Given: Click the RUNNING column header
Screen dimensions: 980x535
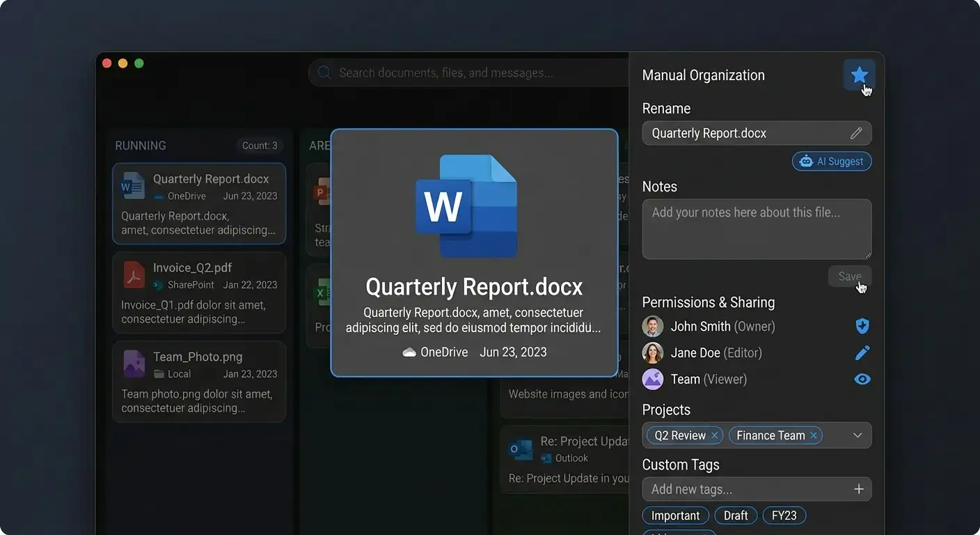Looking at the screenshot, I should pos(141,146).
